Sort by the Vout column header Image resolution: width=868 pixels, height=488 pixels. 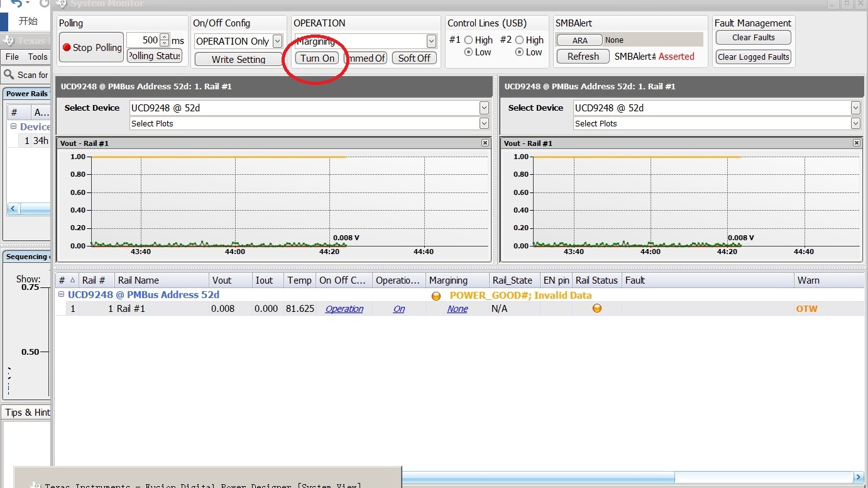click(x=230, y=280)
